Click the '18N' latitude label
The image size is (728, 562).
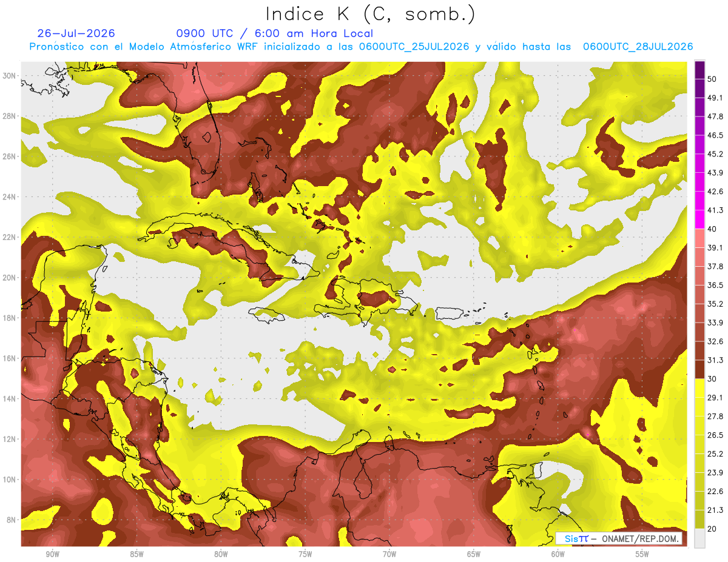pos(10,318)
